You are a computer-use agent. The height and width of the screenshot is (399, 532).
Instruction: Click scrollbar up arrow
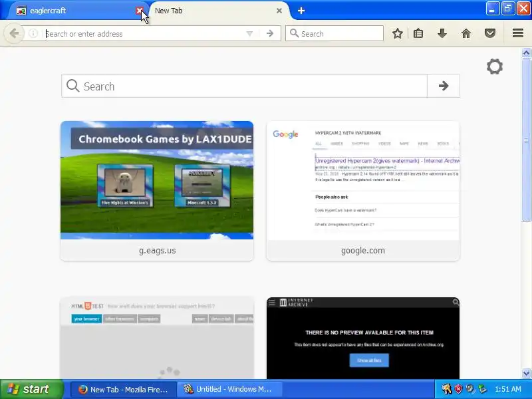(526, 53)
